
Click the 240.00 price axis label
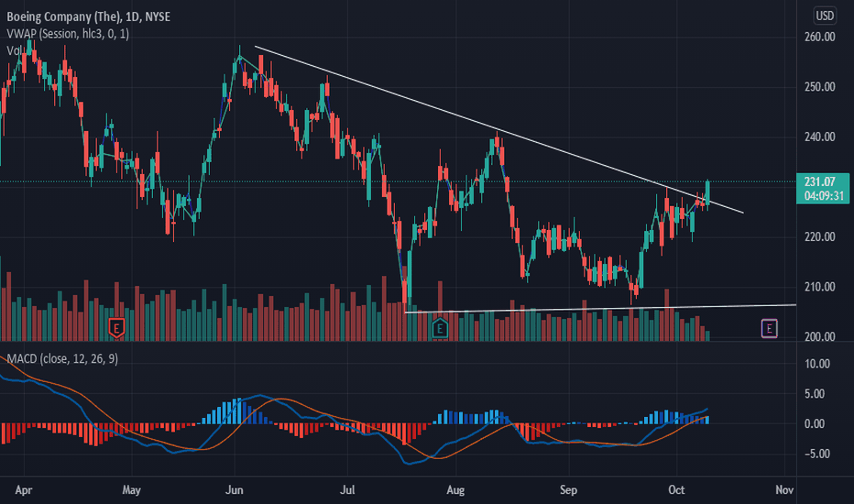click(820, 137)
